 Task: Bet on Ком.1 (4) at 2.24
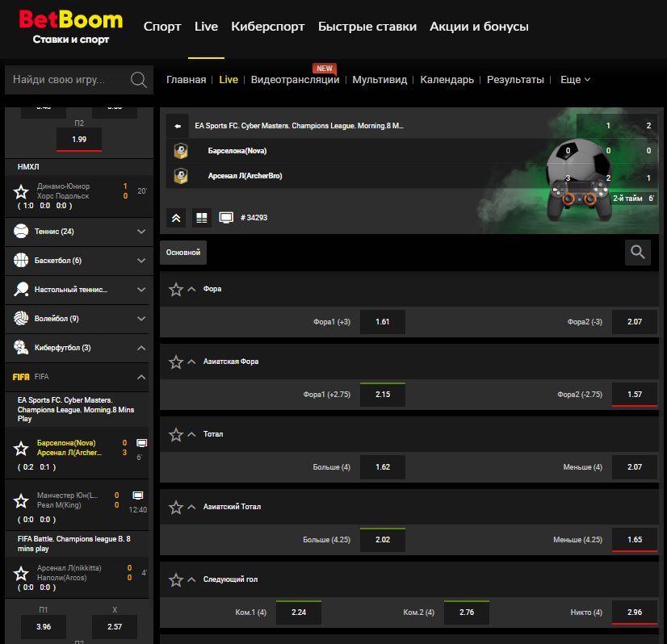tap(299, 613)
